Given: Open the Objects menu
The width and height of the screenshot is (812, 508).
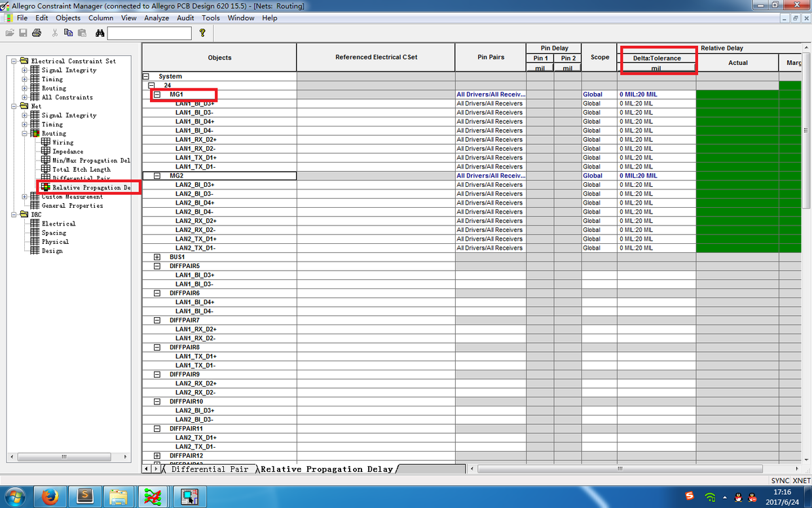Looking at the screenshot, I should tap(68, 18).
